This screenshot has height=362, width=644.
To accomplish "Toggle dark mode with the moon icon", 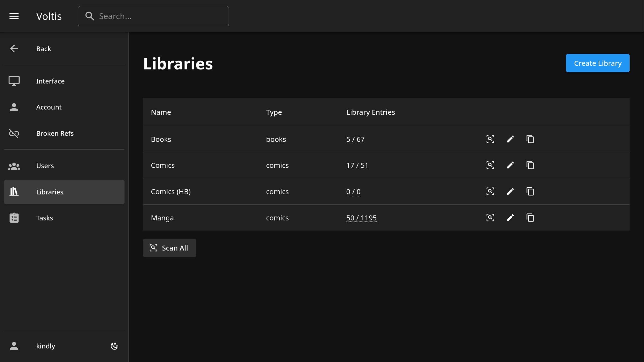I will pyautogui.click(x=114, y=346).
